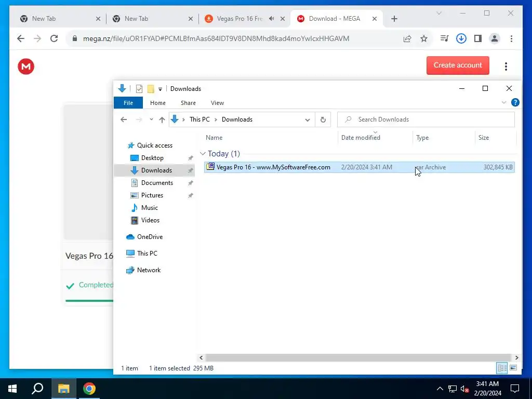532x399 pixels.
Task: Click This PC in Explorer breadcrumb
Action: pyautogui.click(x=199, y=119)
